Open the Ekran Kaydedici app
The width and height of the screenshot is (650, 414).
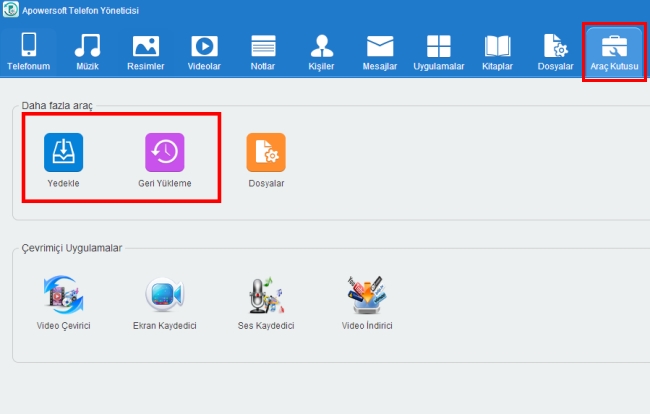click(x=165, y=303)
